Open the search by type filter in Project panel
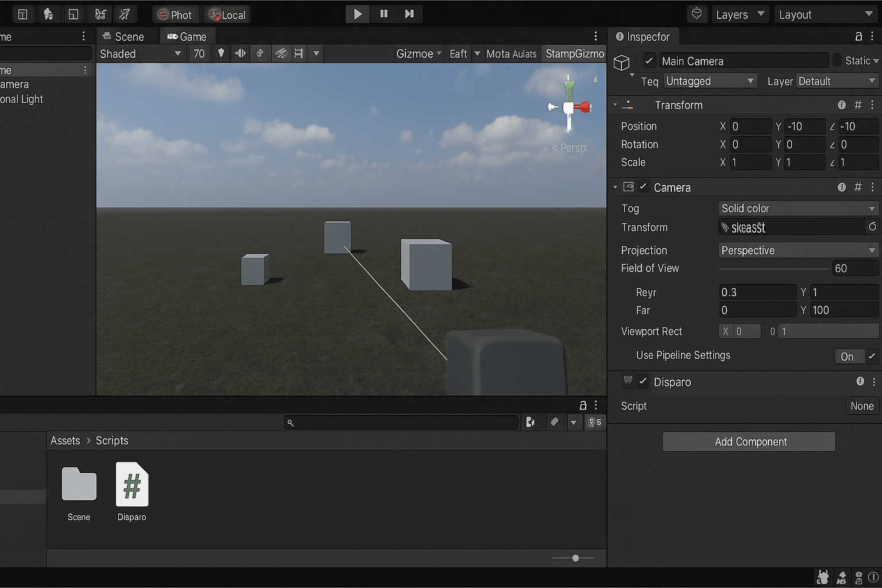 (531, 422)
